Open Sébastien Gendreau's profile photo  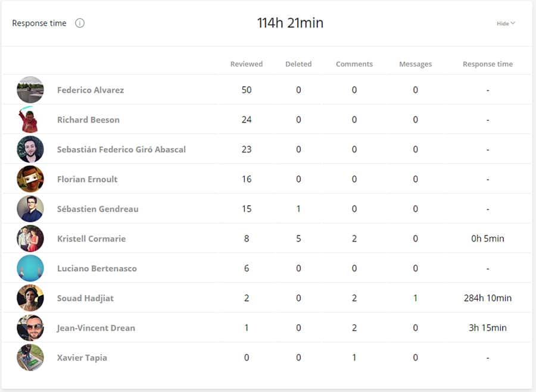30,209
